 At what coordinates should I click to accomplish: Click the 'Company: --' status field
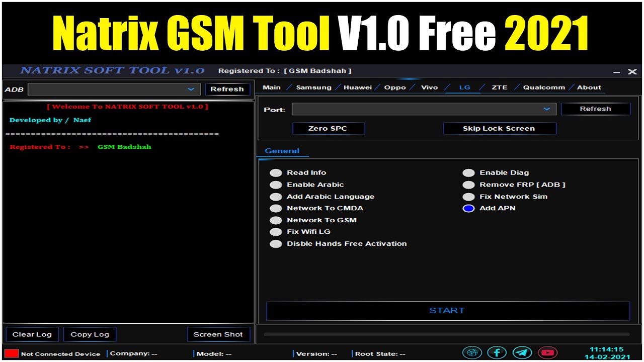[x=133, y=353]
